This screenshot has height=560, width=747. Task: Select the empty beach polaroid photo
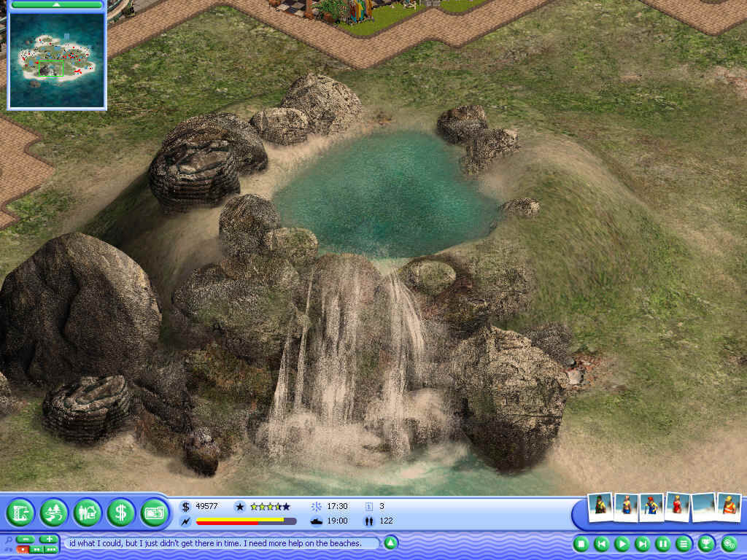pyautogui.click(x=703, y=507)
